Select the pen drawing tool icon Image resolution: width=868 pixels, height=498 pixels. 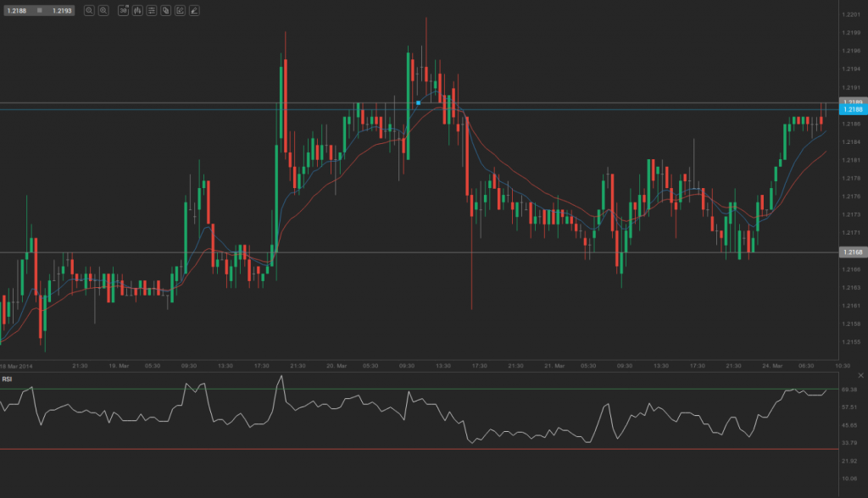tap(193, 11)
